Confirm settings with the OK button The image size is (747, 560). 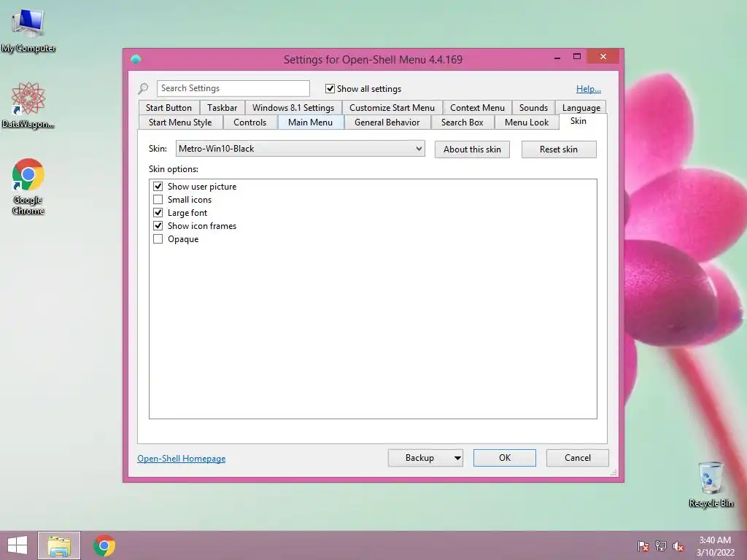click(505, 458)
